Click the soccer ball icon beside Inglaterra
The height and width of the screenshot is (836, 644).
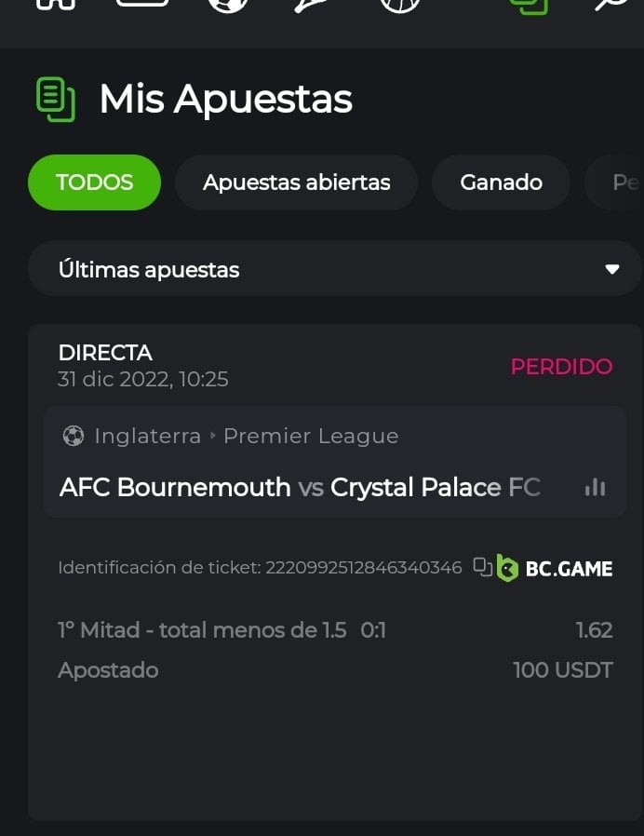pos(73,436)
